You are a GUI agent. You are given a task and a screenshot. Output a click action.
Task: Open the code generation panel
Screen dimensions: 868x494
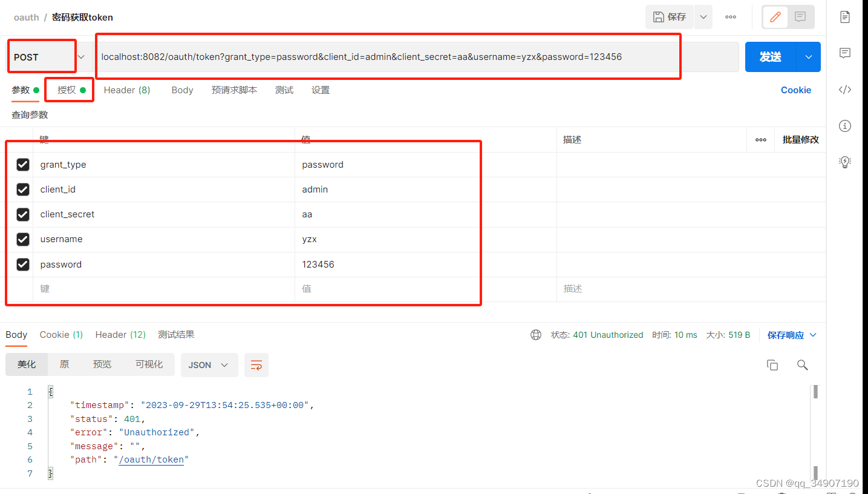point(845,90)
